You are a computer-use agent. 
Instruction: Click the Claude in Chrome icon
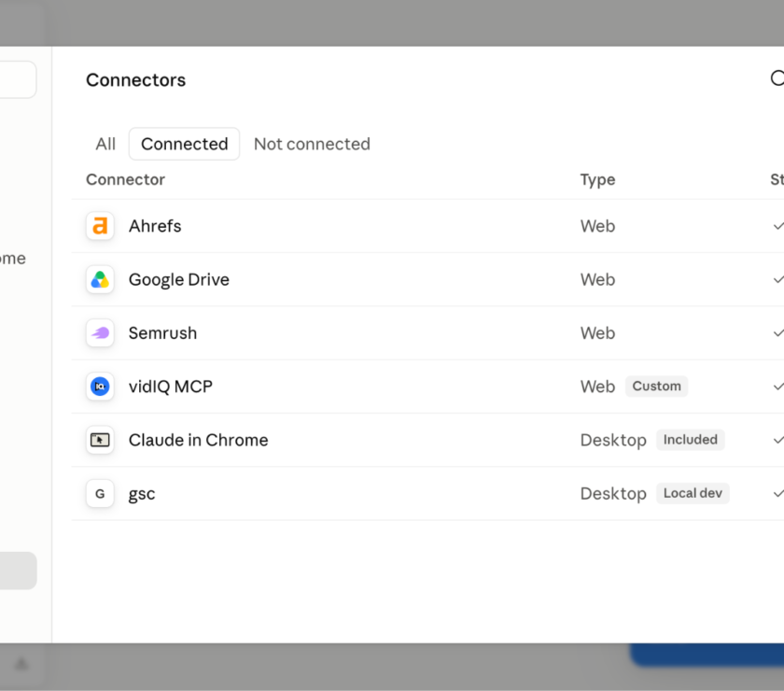tap(100, 440)
